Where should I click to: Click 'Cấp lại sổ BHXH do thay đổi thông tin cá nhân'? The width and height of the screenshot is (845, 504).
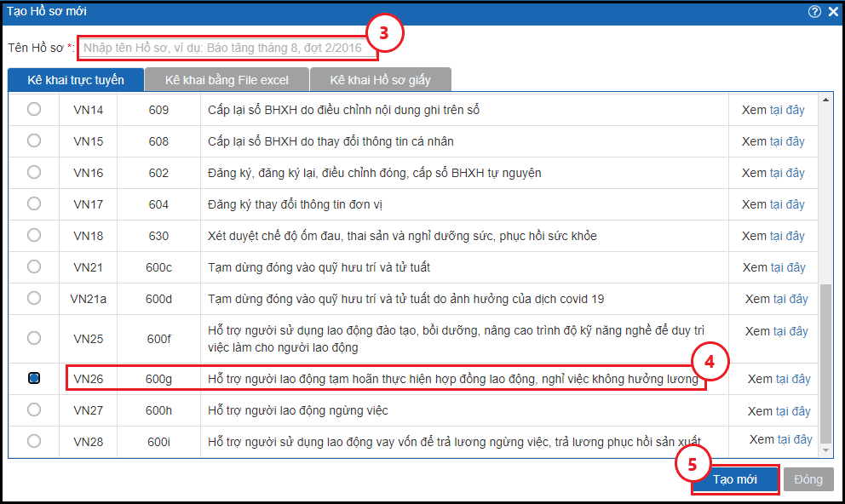pyautogui.click(x=331, y=141)
